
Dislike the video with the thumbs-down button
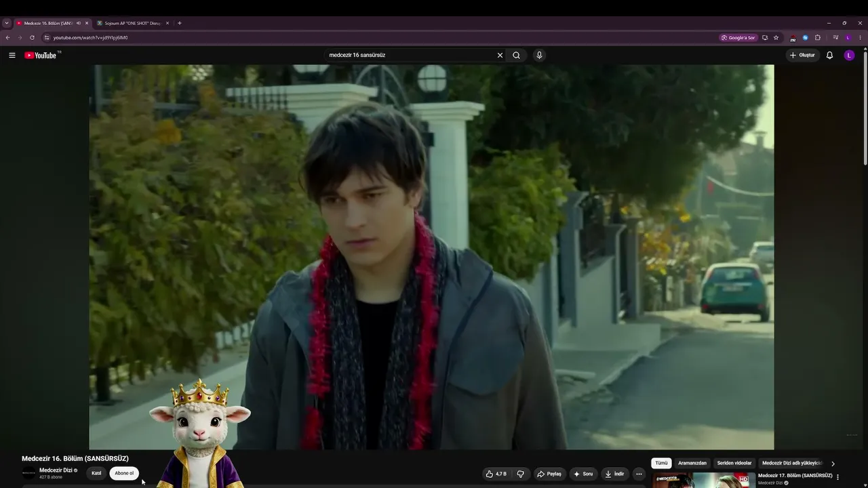click(521, 474)
